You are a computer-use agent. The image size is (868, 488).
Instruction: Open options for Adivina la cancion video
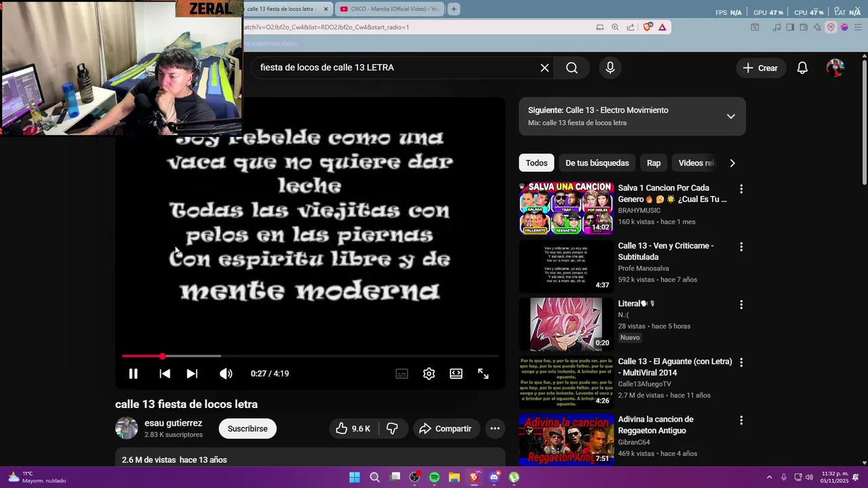point(741,420)
